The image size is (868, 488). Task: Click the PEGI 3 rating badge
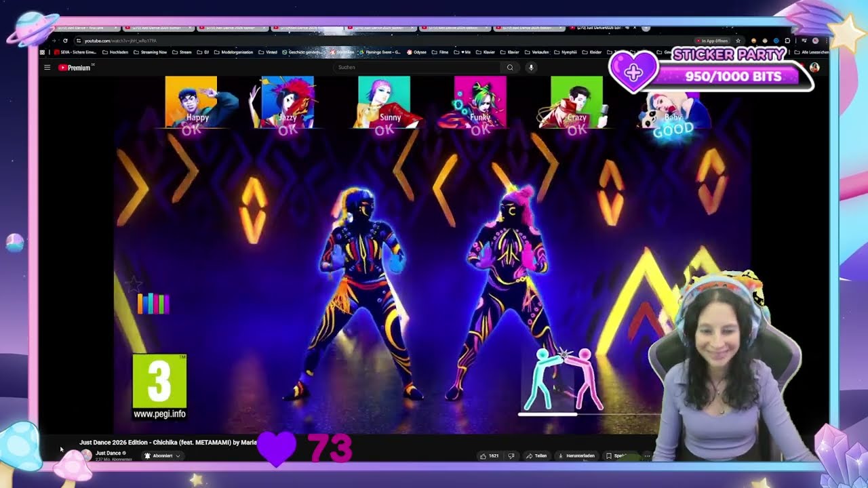[x=159, y=386]
